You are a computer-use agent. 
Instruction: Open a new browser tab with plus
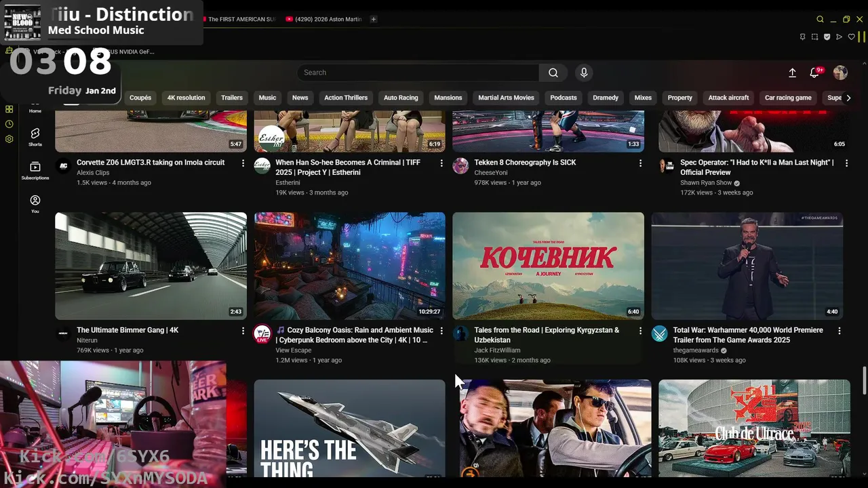click(373, 19)
